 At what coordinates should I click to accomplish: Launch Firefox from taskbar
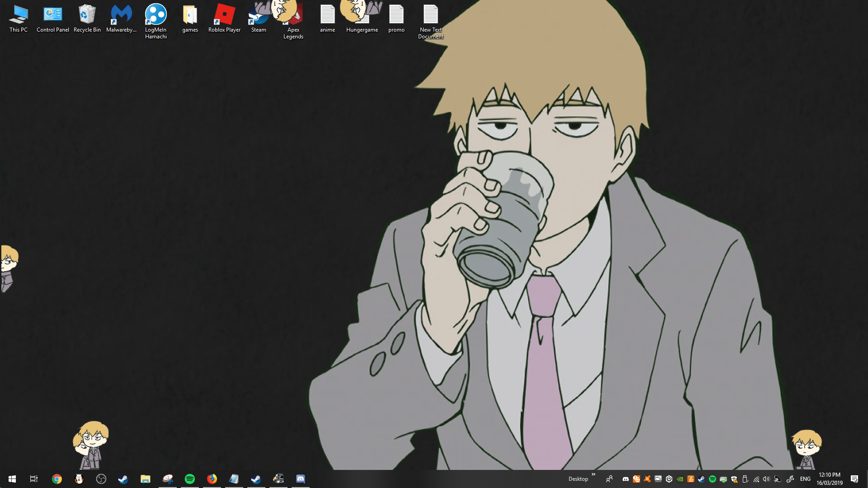pos(212,479)
